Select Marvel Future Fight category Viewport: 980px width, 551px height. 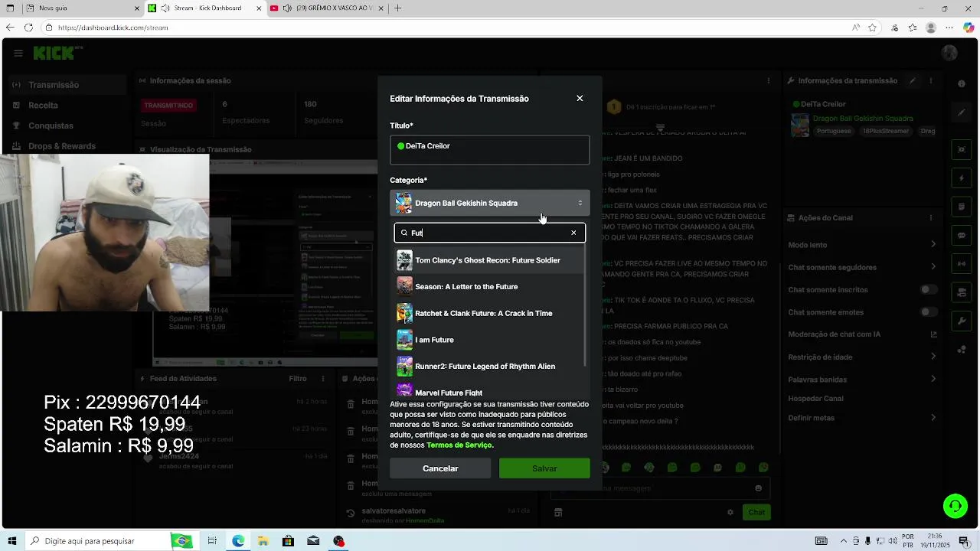(x=490, y=390)
